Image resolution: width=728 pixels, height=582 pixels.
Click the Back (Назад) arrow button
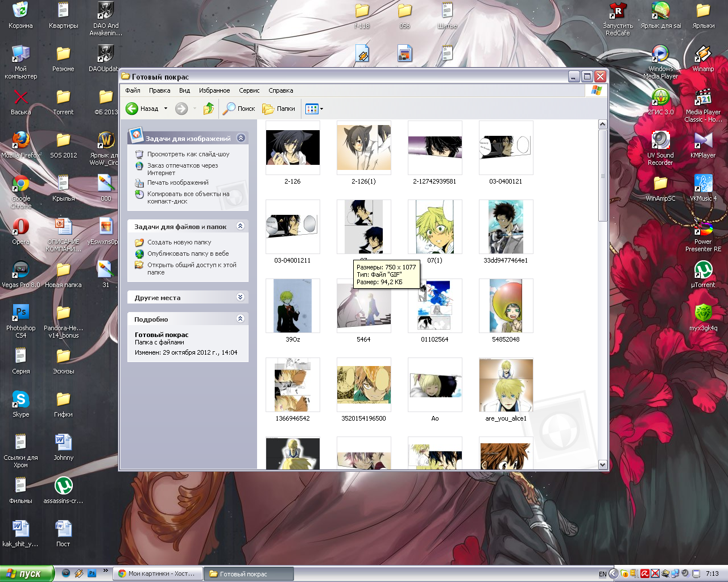point(132,109)
